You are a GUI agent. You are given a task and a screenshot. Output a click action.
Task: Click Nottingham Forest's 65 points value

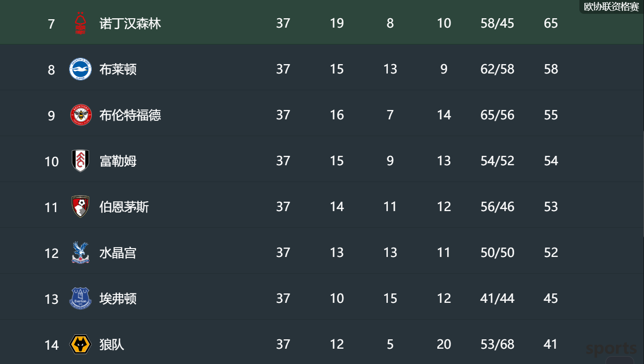(551, 23)
